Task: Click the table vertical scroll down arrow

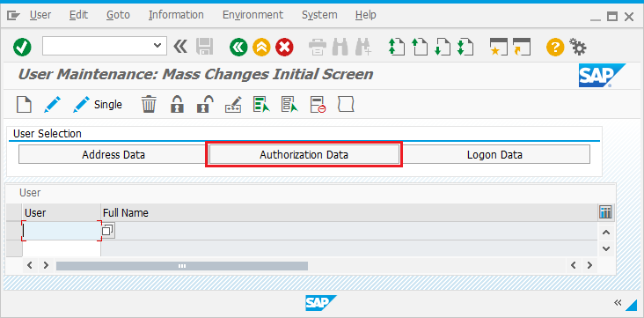Action: (606, 248)
